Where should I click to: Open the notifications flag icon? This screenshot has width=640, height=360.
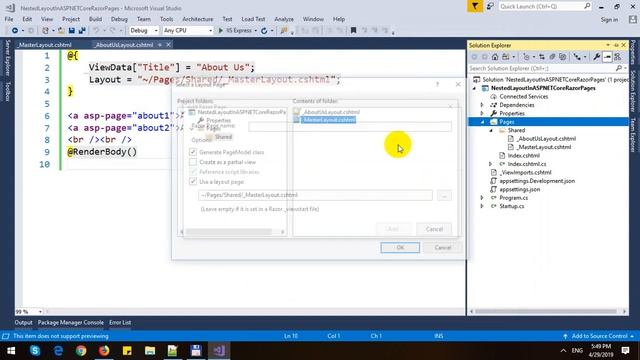(475, 6)
